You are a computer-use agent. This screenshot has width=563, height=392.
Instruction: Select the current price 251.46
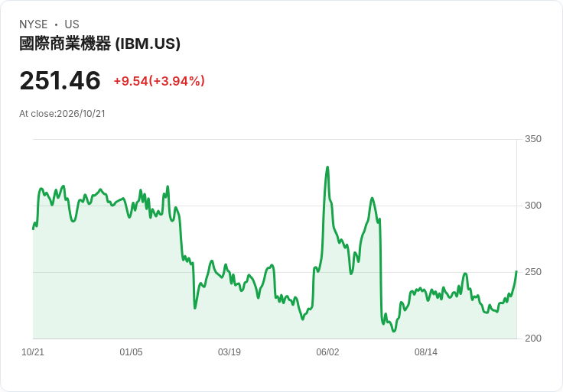(60, 81)
